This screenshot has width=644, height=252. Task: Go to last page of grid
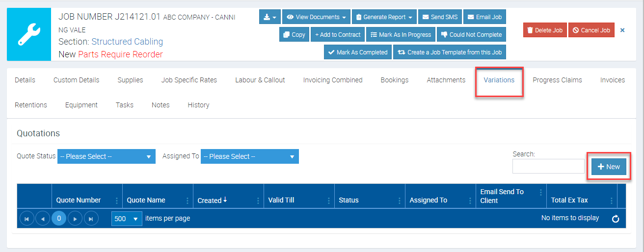coord(91,219)
